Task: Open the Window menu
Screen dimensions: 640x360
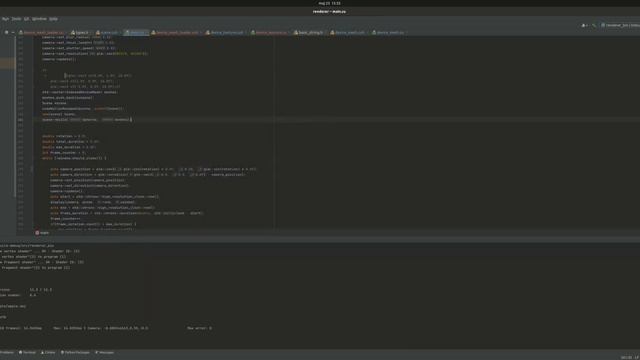Action: [x=39, y=19]
